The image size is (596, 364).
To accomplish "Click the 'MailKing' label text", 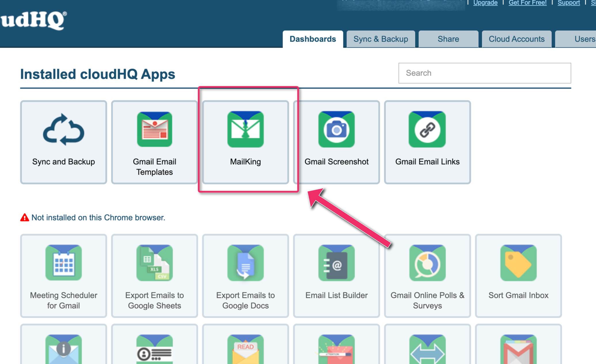I will click(246, 162).
